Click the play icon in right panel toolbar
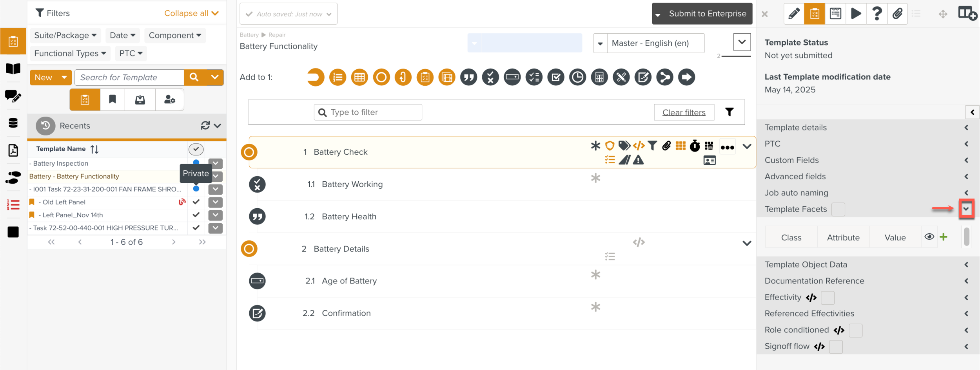Screen dimensions: 980x370 (x=856, y=14)
